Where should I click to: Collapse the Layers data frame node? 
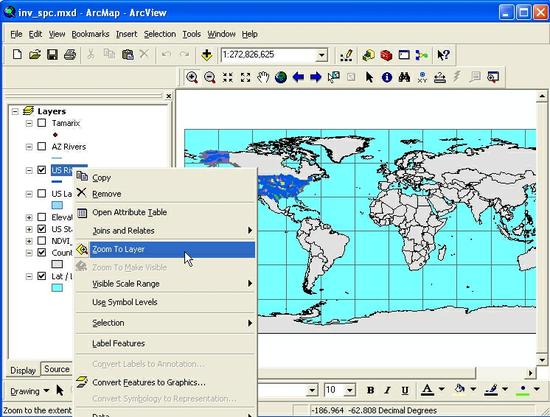(x=15, y=112)
